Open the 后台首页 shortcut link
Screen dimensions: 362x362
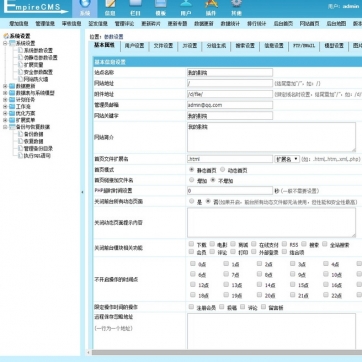click(x=283, y=24)
